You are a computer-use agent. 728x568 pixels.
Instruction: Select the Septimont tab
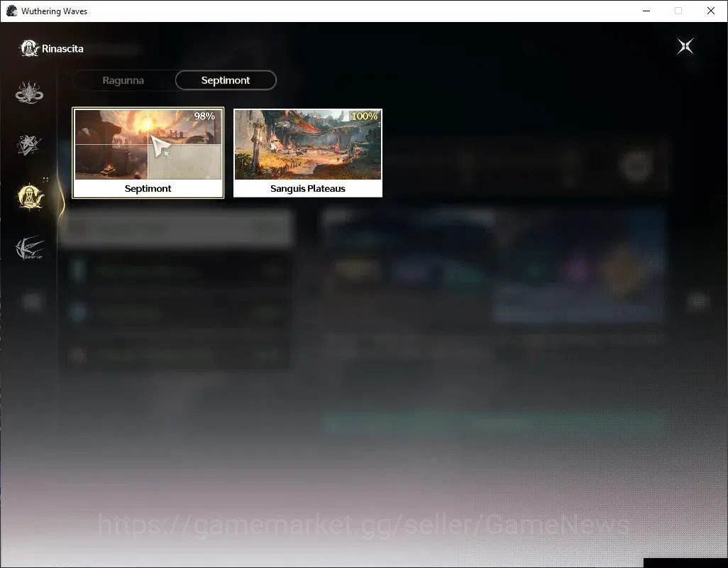click(x=226, y=80)
